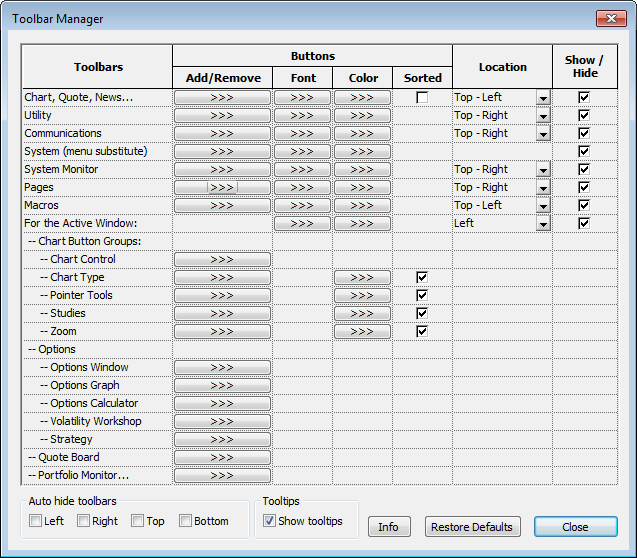Open Color settings for System Monitor toolbar

click(362, 170)
